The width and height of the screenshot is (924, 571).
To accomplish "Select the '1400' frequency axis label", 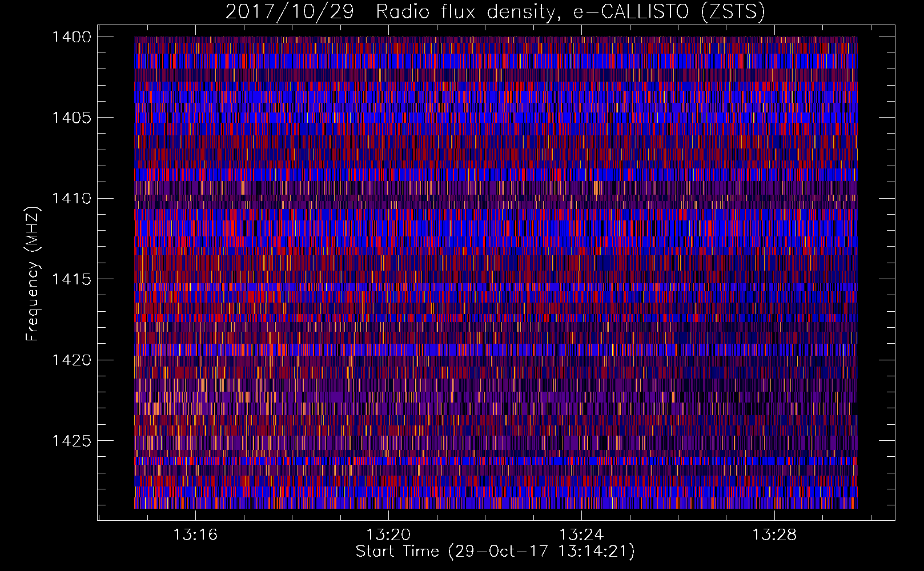I will coord(71,37).
